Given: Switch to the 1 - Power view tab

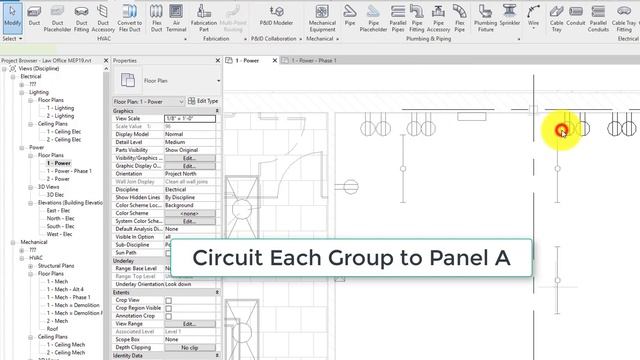Looking at the screenshot, I should pyautogui.click(x=247, y=60).
